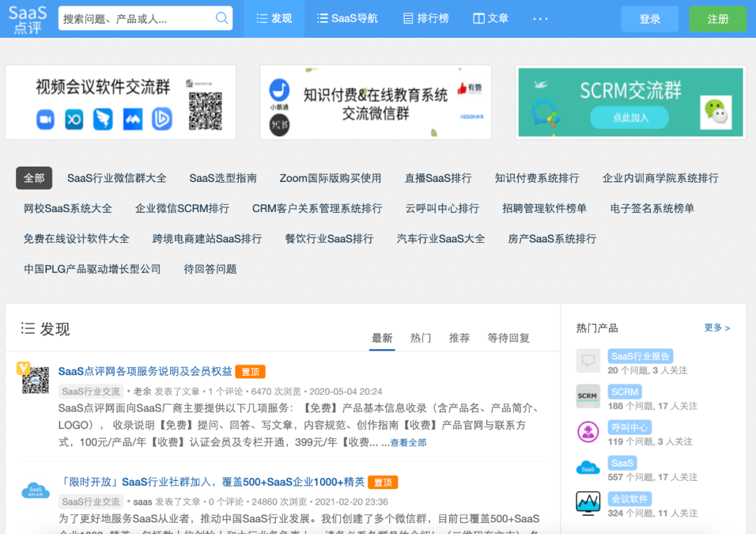This screenshot has height=534, width=756.
Task: Open the 排行榜 navigation item
Action: tap(426, 19)
